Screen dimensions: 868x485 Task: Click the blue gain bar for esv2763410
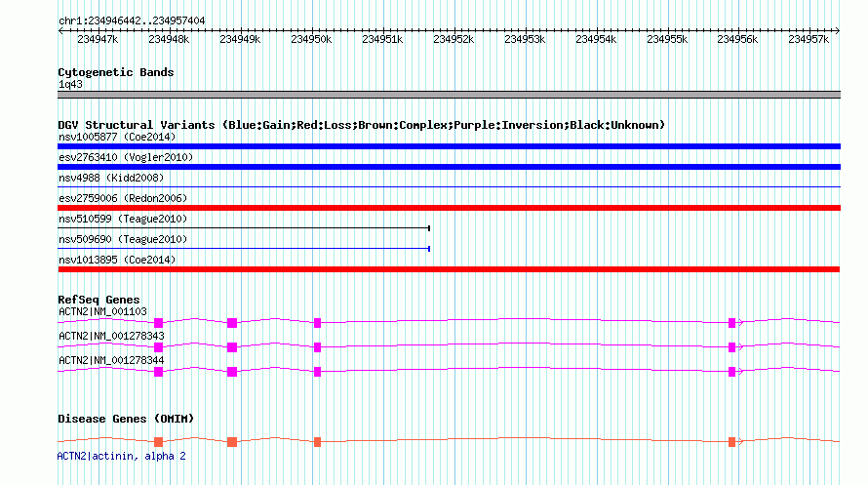449,167
